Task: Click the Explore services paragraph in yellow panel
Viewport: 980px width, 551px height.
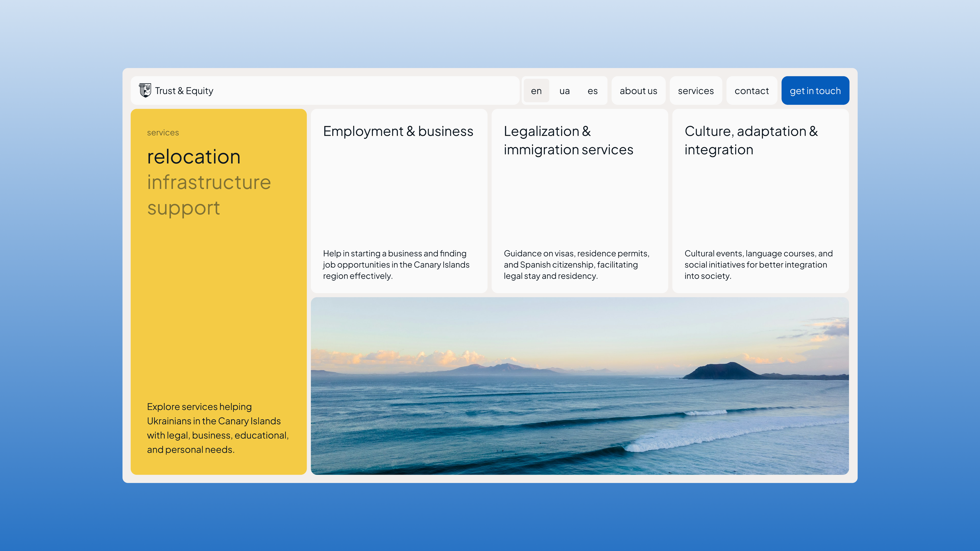Action: click(218, 428)
